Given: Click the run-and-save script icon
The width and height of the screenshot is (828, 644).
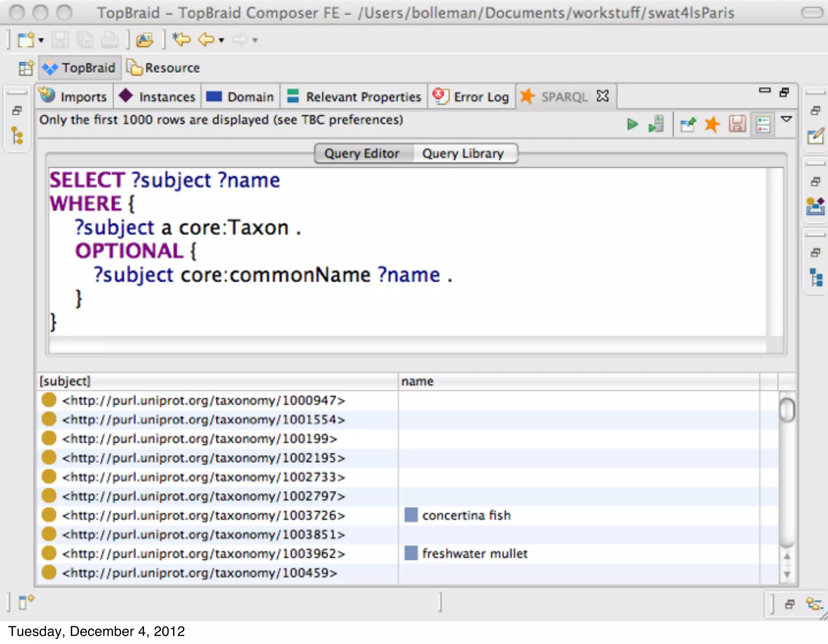Looking at the screenshot, I should click(x=656, y=124).
